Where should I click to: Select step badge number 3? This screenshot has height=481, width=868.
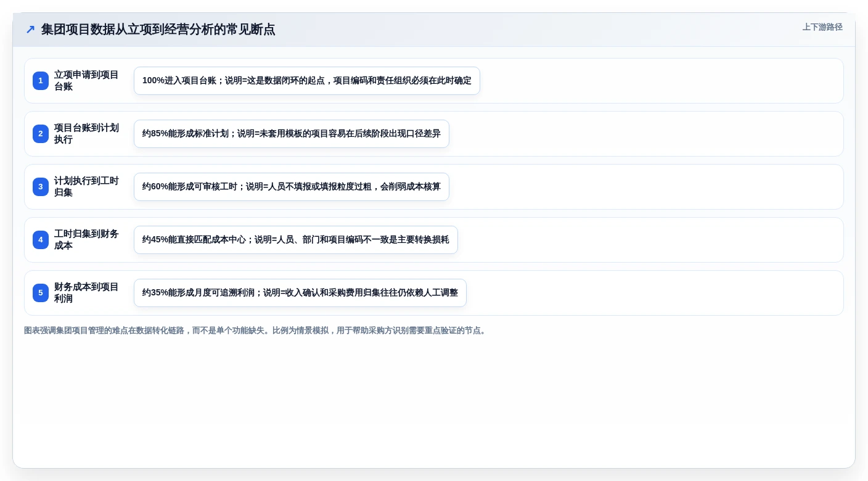point(41,187)
